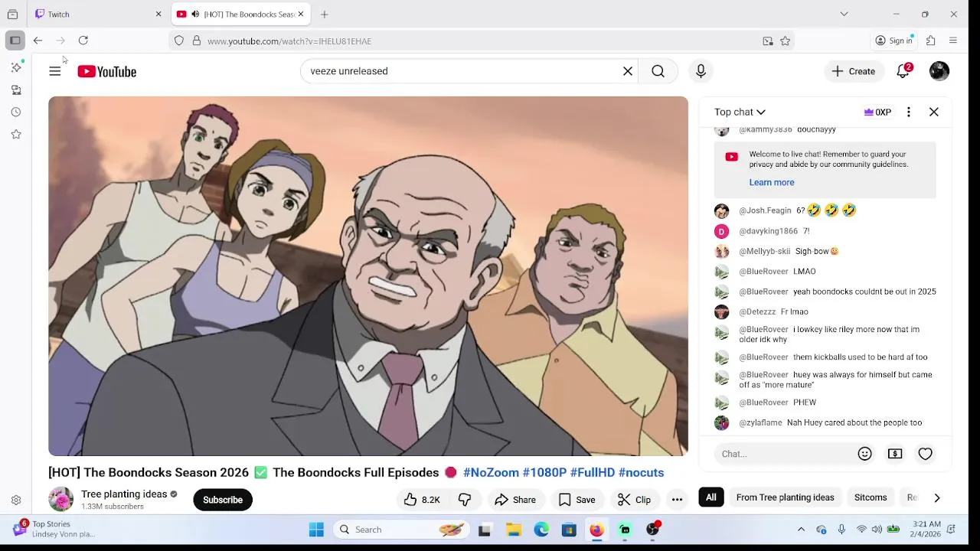
Task: Open the #NoZoom hashtag link
Action: tap(491, 472)
